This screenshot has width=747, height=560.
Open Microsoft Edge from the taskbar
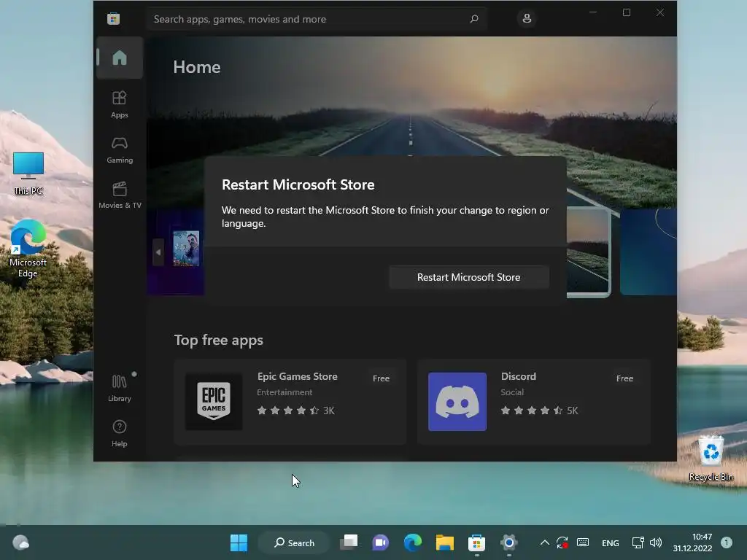[x=413, y=542]
